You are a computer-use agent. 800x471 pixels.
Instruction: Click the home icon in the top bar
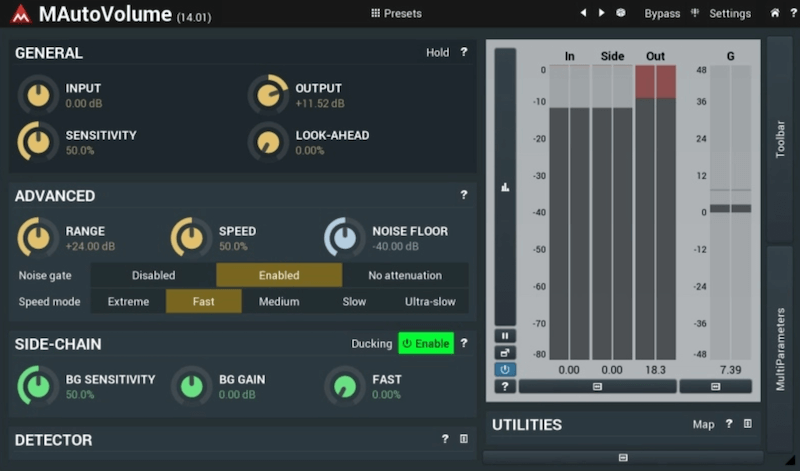[775, 13]
